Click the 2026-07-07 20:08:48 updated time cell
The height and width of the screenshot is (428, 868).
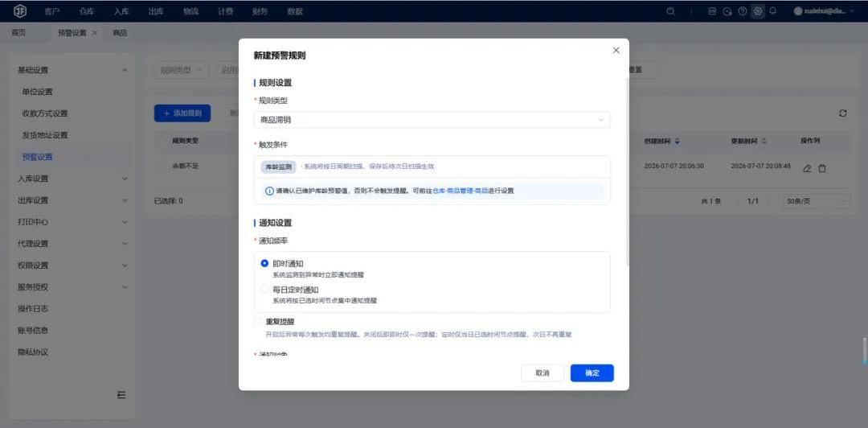760,167
